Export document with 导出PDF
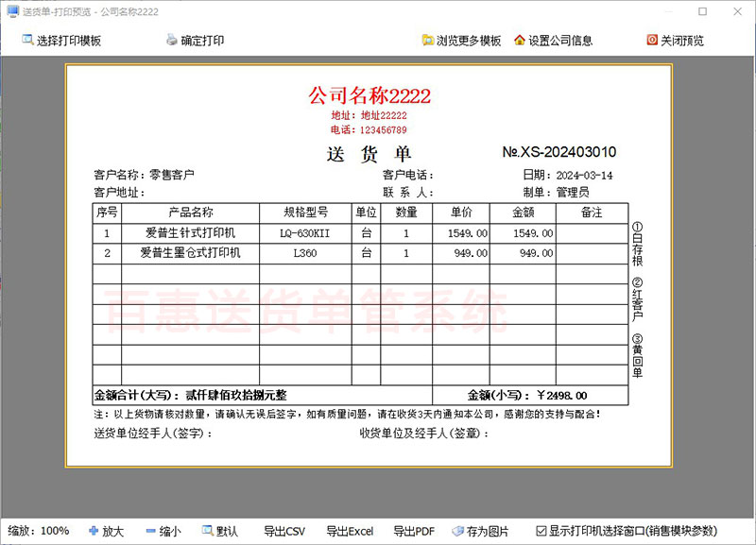756x545 pixels. 414,531
